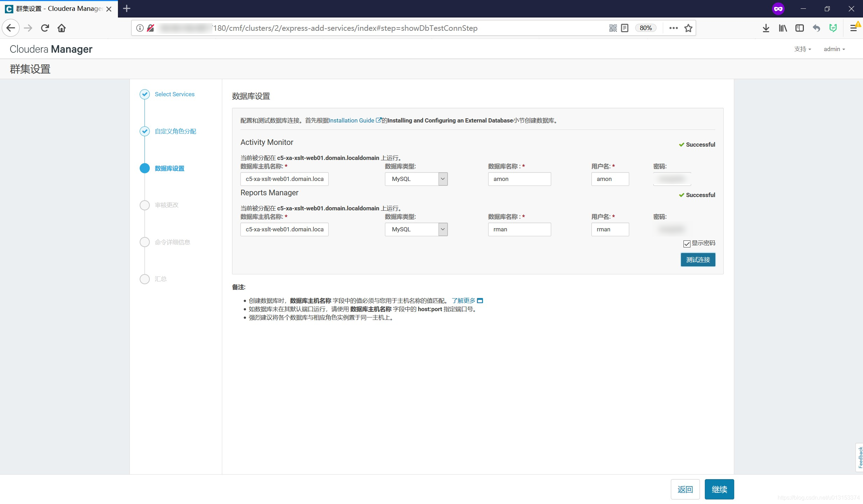This screenshot has height=504, width=863.
Task: Open the library bookshelf icon
Action: (783, 28)
